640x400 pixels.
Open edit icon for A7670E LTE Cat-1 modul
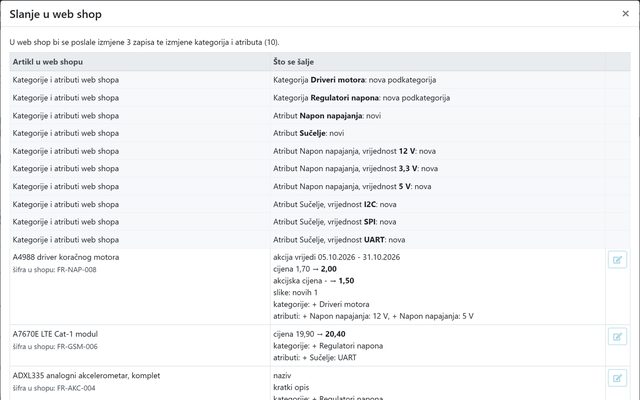point(617,337)
